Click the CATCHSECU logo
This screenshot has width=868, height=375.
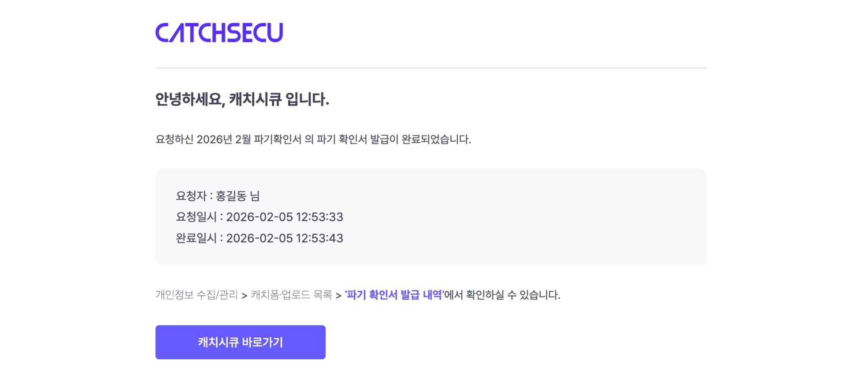(219, 33)
